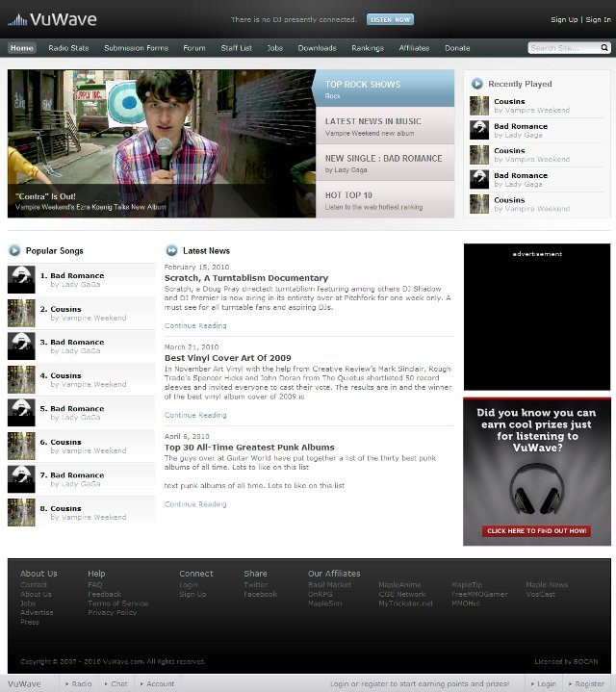This screenshot has width=616, height=692.
Task: Open the Account item in bottom bar
Action: click(x=157, y=683)
